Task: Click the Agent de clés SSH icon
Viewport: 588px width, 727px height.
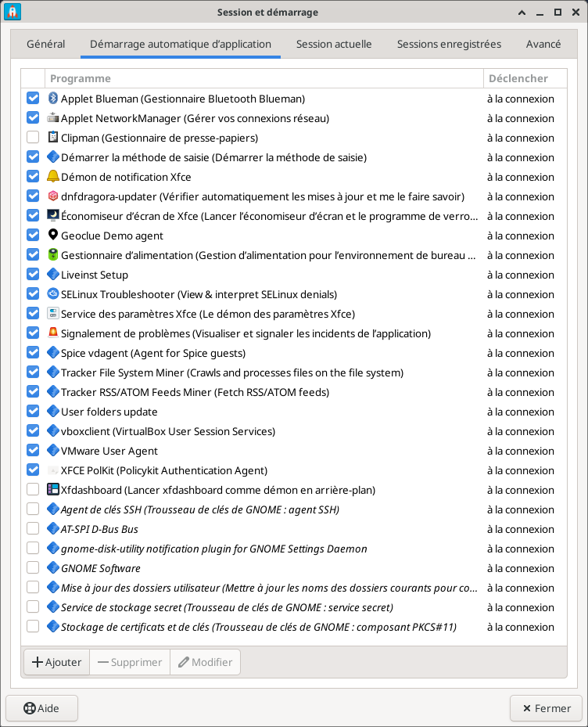Action: 53,509
